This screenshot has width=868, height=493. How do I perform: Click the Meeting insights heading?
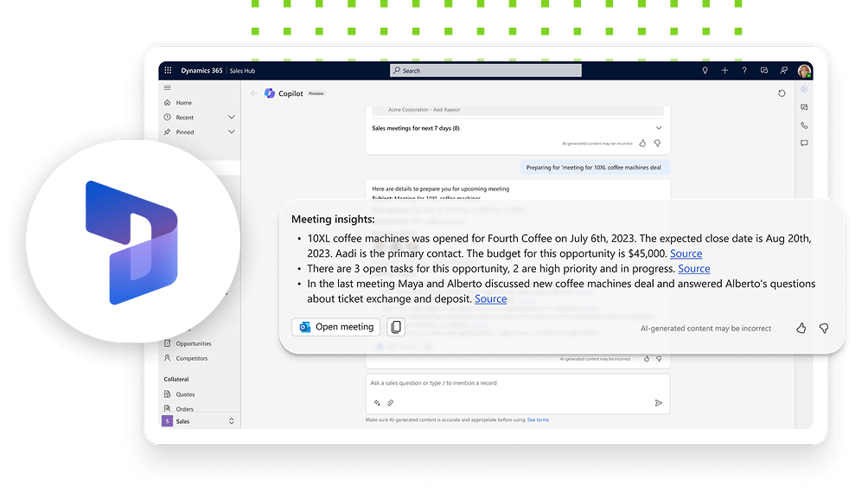pyautogui.click(x=333, y=220)
